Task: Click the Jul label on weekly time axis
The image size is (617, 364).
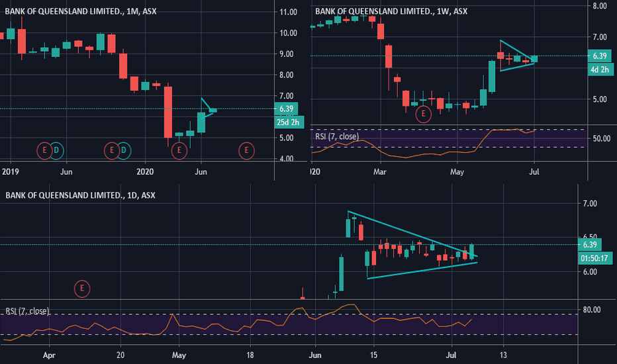Action: point(534,172)
